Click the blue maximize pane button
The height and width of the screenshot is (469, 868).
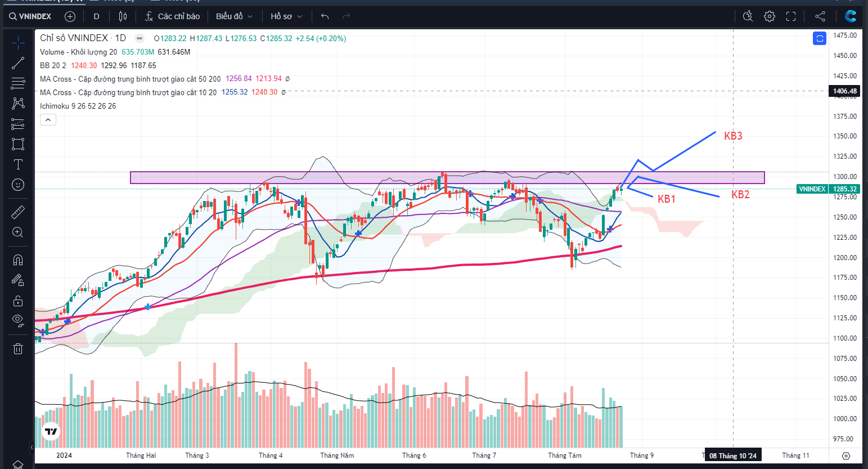point(820,38)
